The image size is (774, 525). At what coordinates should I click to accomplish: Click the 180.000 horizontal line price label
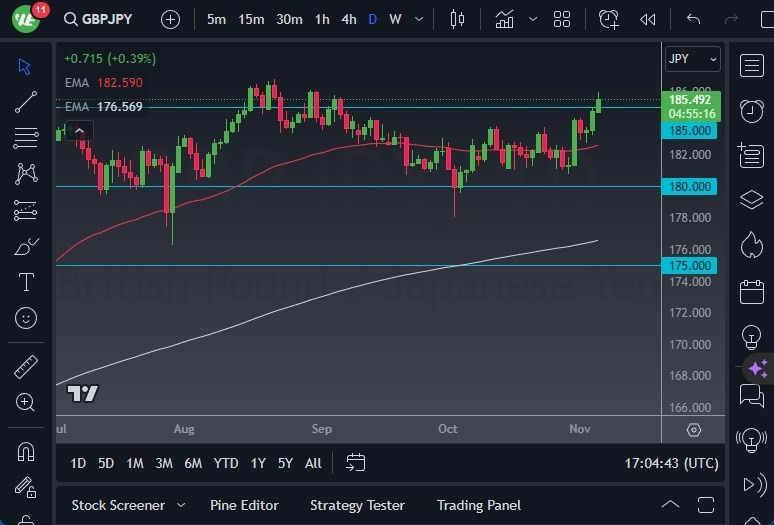pos(689,187)
